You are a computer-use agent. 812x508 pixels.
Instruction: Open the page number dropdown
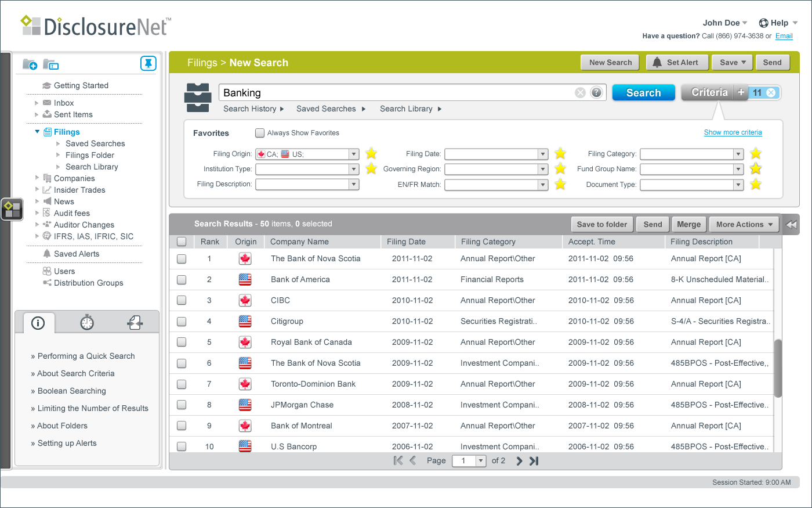[x=480, y=461]
